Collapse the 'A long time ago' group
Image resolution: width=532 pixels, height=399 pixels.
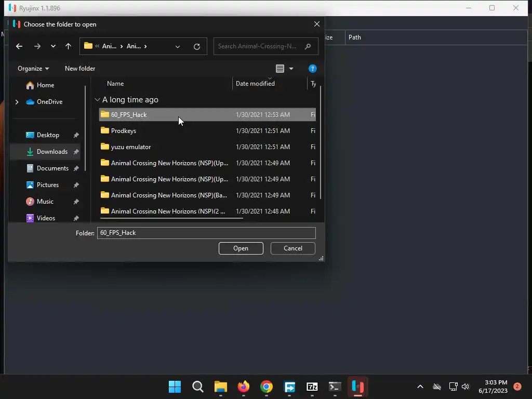(97, 100)
